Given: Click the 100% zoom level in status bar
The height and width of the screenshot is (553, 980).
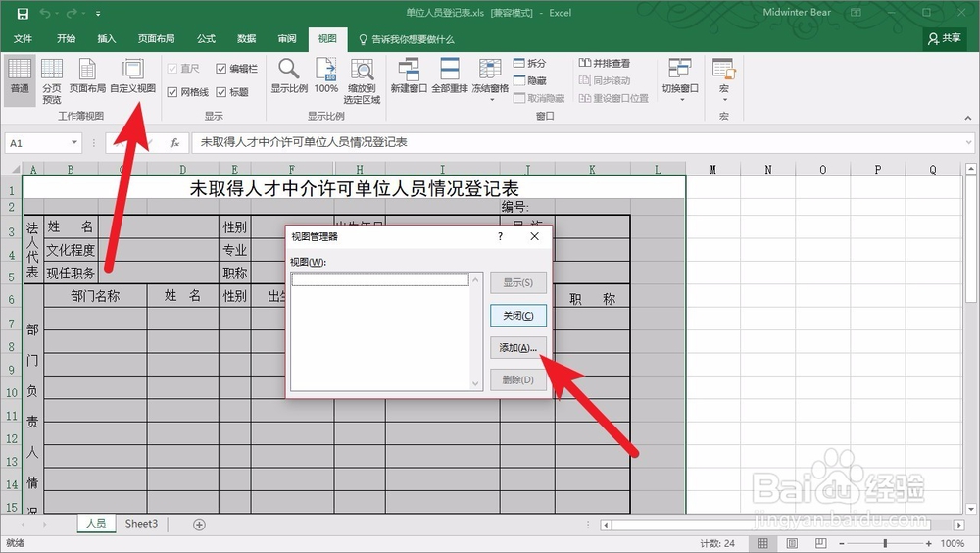Looking at the screenshot, I should pos(953,543).
